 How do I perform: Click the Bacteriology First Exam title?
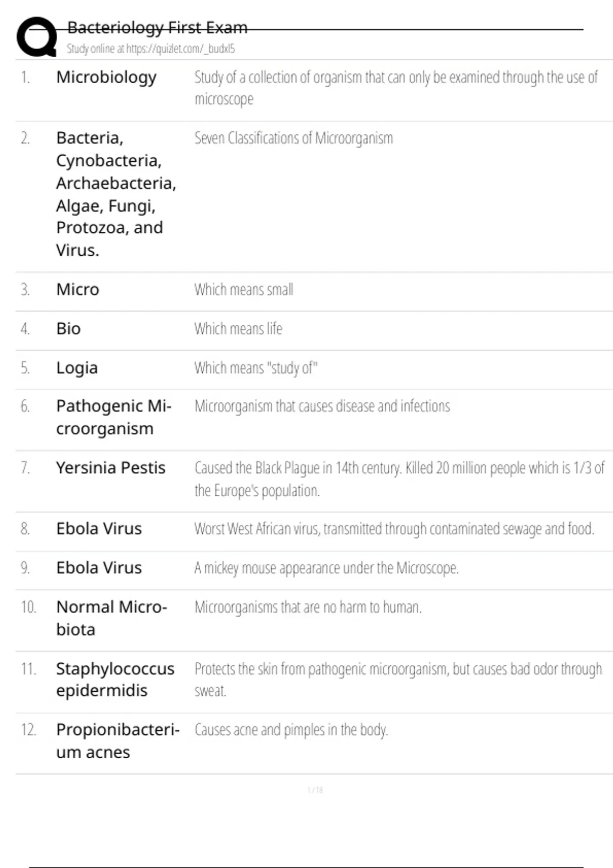(x=157, y=28)
